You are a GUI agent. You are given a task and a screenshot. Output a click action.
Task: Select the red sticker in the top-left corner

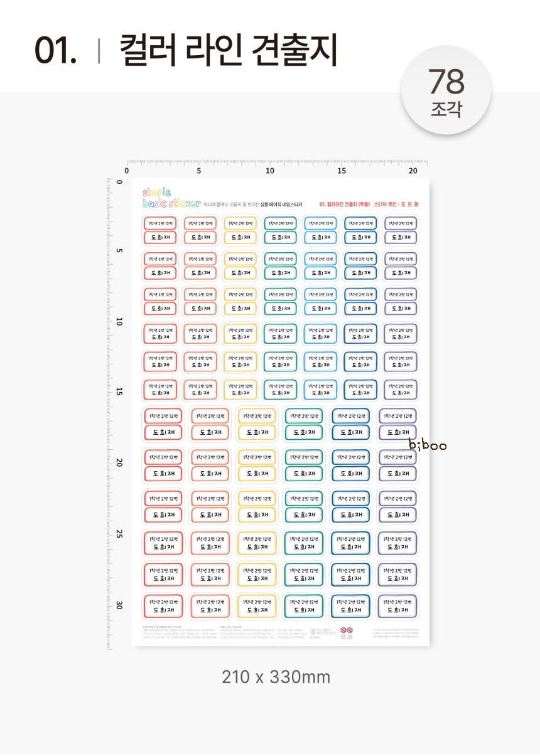pos(161,230)
